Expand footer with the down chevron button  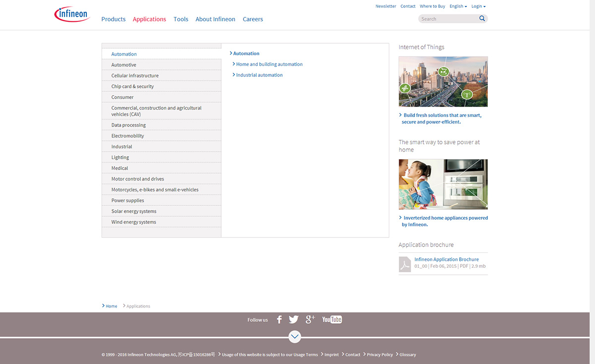point(295,337)
